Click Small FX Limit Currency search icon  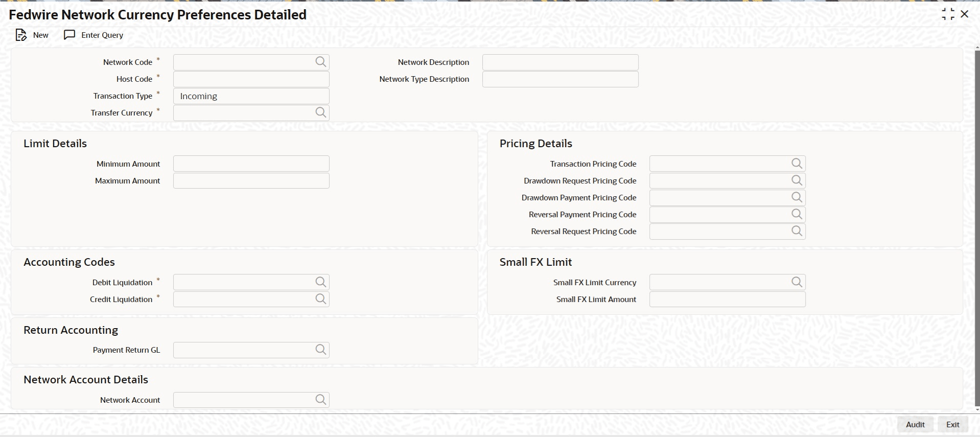797,282
